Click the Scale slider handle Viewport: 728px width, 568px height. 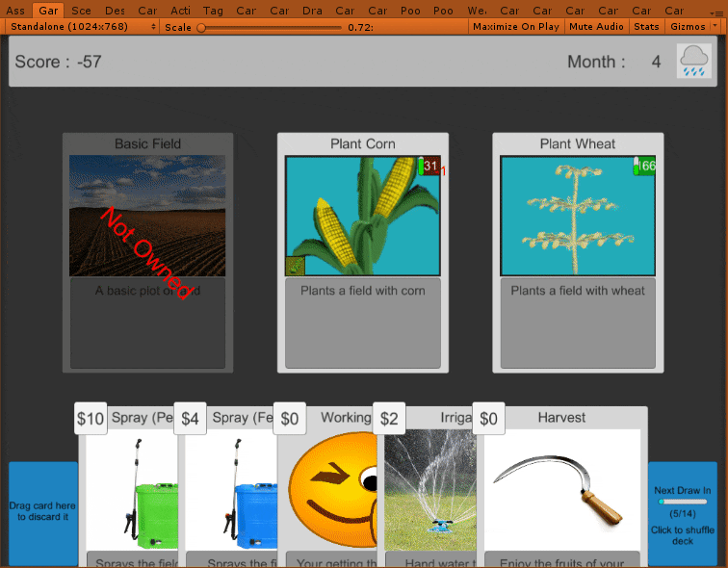click(201, 28)
